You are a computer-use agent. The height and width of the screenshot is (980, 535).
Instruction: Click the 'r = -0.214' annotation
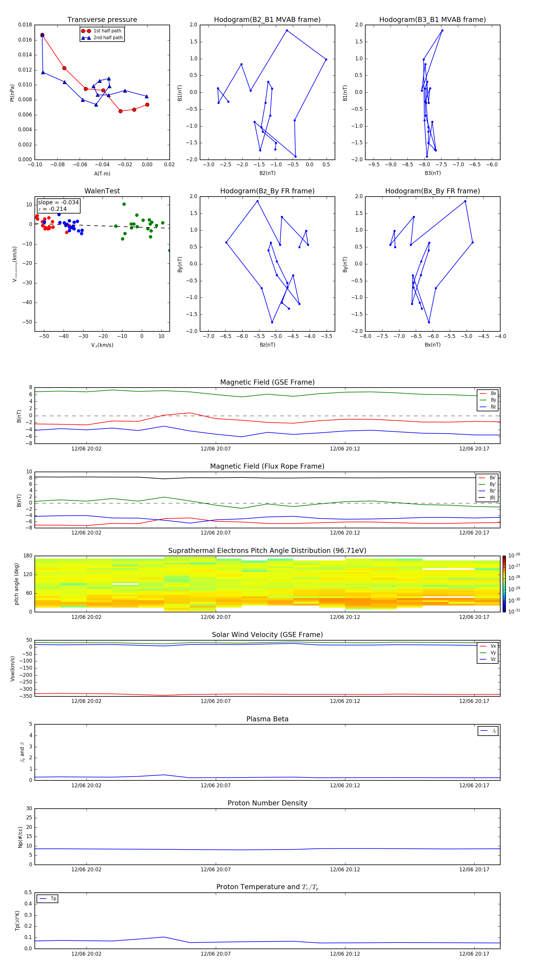point(53,209)
